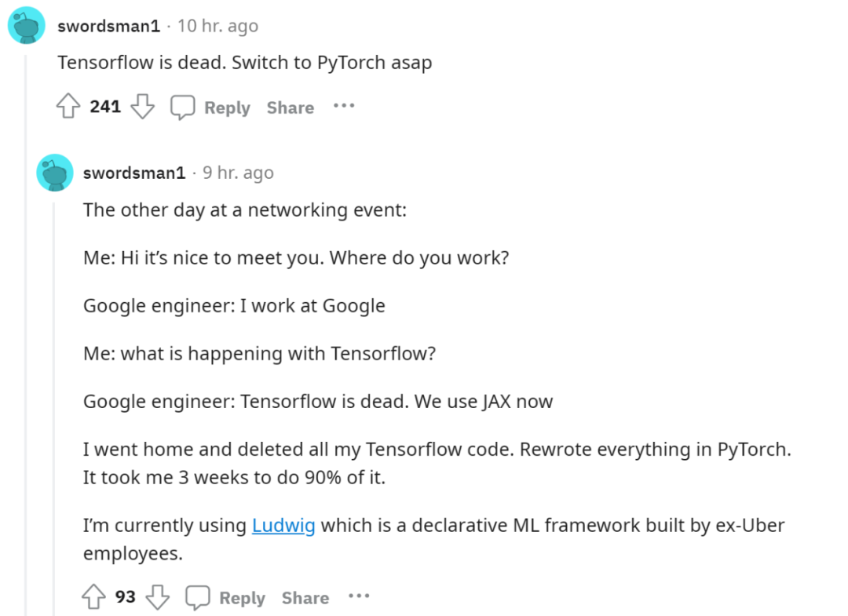The width and height of the screenshot is (848, 616).
Task: Click the Reply text on the top comment
Action: [227, 108]
